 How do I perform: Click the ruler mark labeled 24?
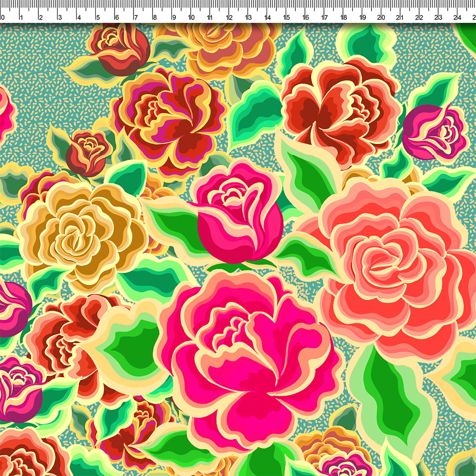(457, 18)
